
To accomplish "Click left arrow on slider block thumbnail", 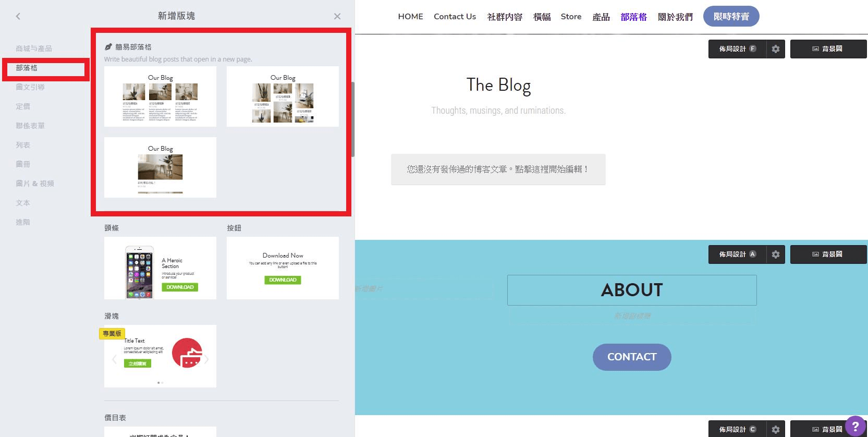I will [114, 359].
